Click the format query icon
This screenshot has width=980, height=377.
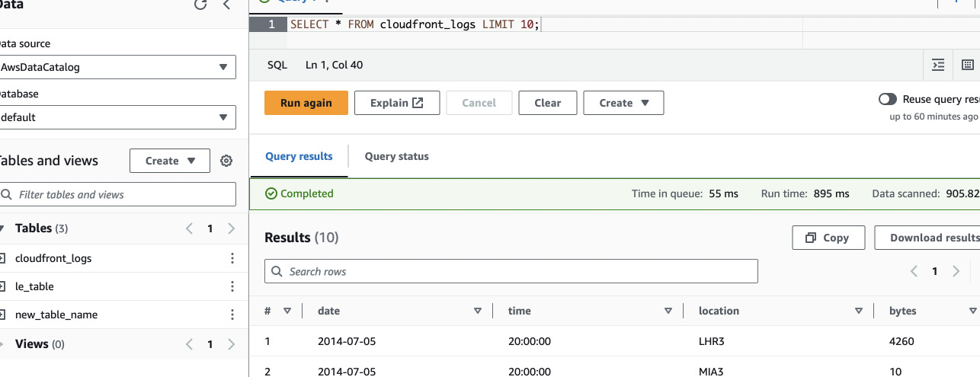(938, 65)
